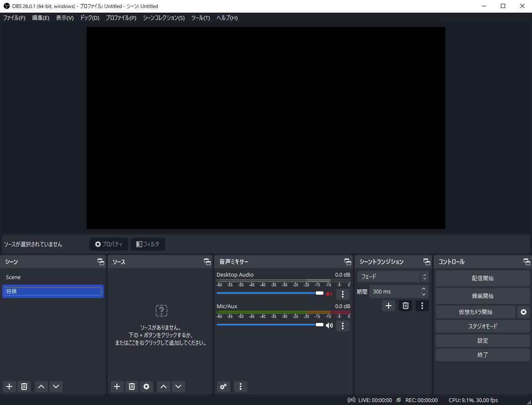The height and width of the screenshot is (405, 532).
Task: Open the 編集(E) menu
Action: (x=41, y=18)
